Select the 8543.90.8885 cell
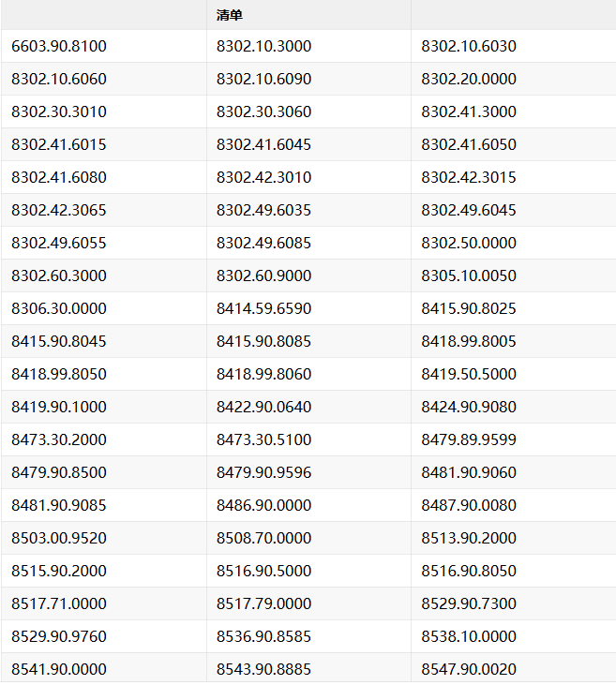Screen dimensions: 616x685 pyautogui.click(x=263, y=669)
